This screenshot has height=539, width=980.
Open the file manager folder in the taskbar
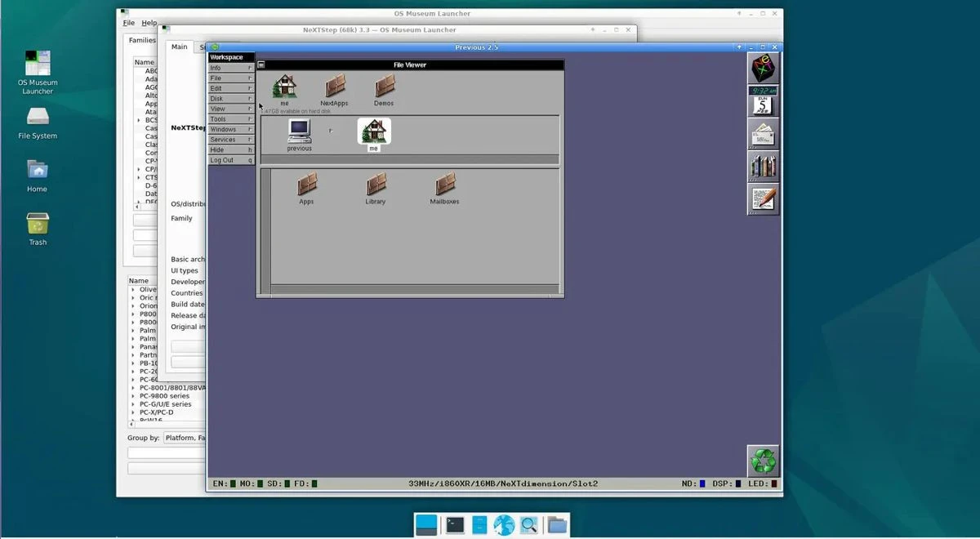tap(557, 525)
